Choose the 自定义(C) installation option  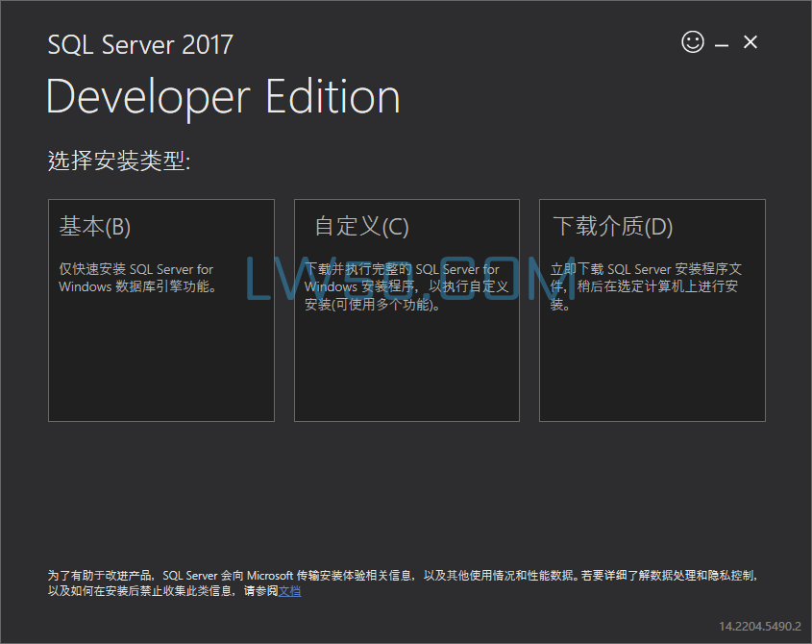(406, 310)
